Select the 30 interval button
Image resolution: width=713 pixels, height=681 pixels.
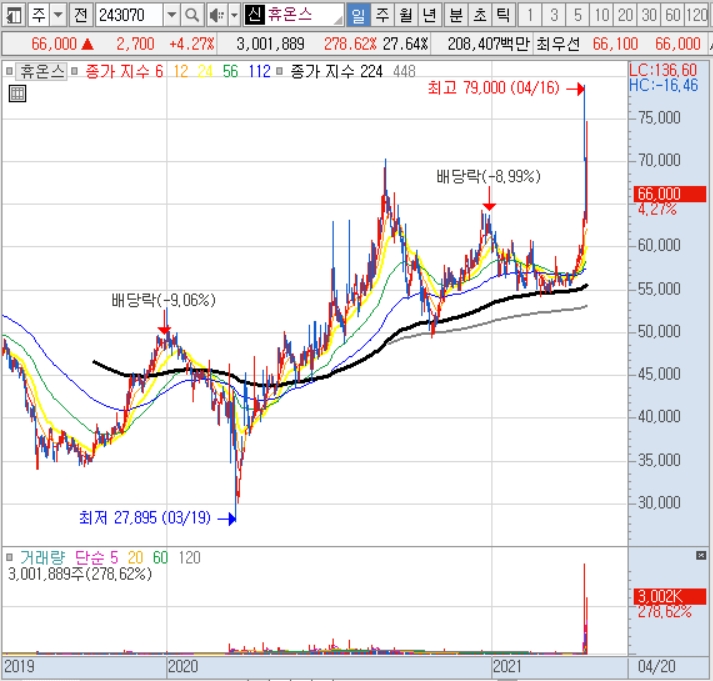649,15
